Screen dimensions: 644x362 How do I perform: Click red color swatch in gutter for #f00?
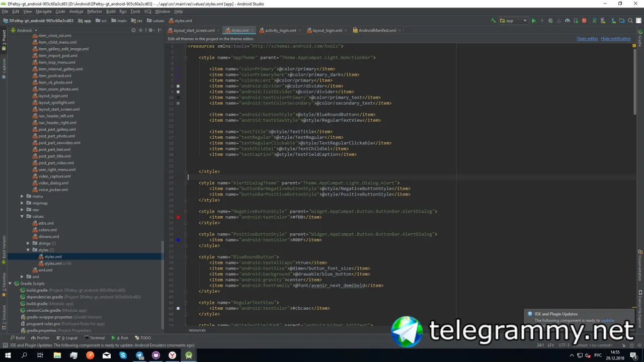tap(178, 217)
